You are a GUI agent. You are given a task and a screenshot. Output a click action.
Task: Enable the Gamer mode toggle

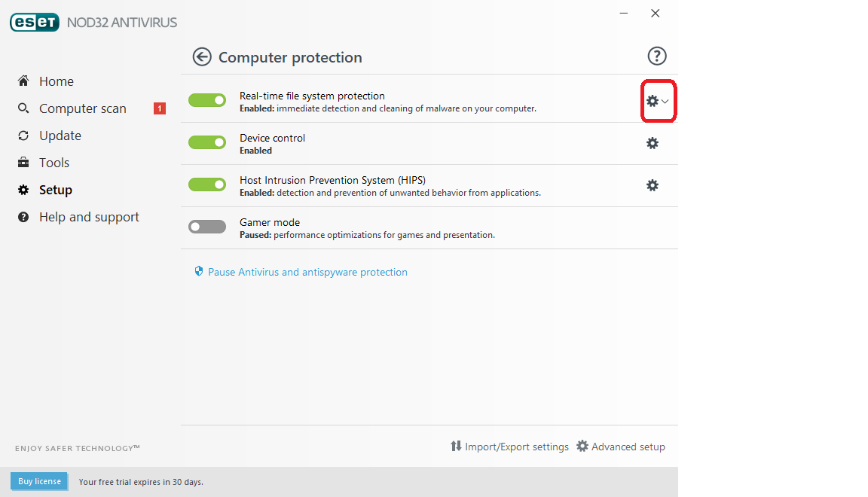[207, 227]
